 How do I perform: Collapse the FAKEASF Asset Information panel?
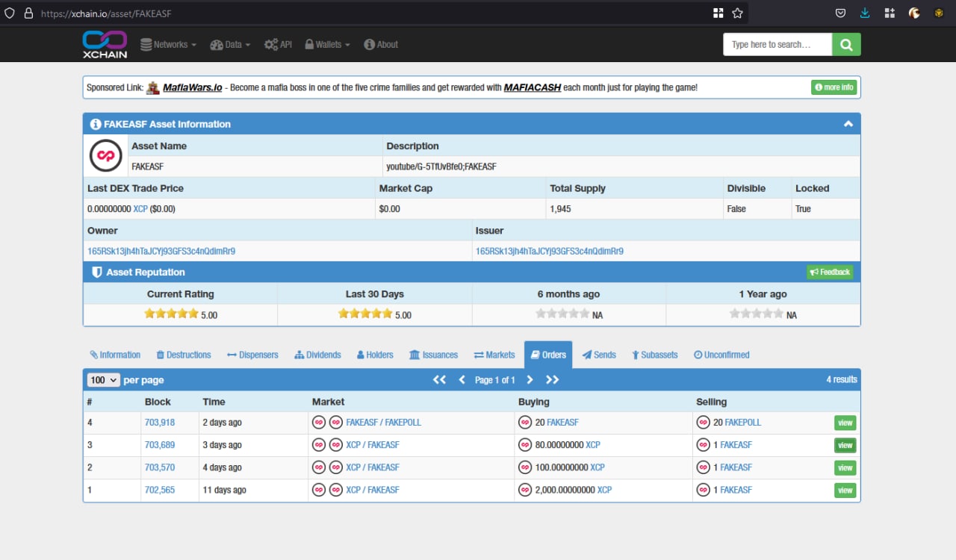(848, 124)
